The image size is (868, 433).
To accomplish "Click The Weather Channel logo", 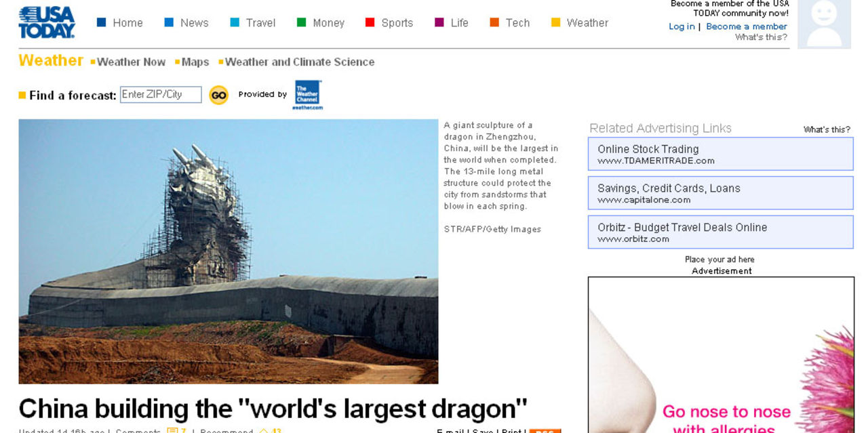I will 307,95.
